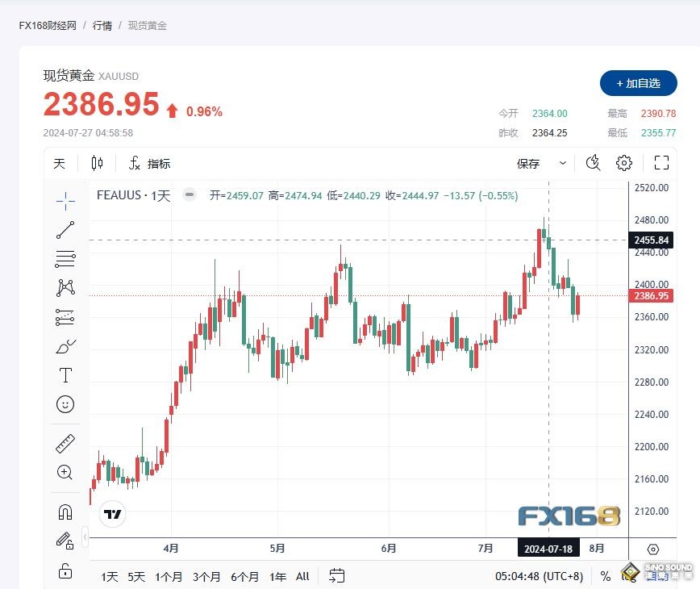Open the Fibonacci retracement tool
The height and width of the screenshot is (589, 700).
click(x=65, y=259)
